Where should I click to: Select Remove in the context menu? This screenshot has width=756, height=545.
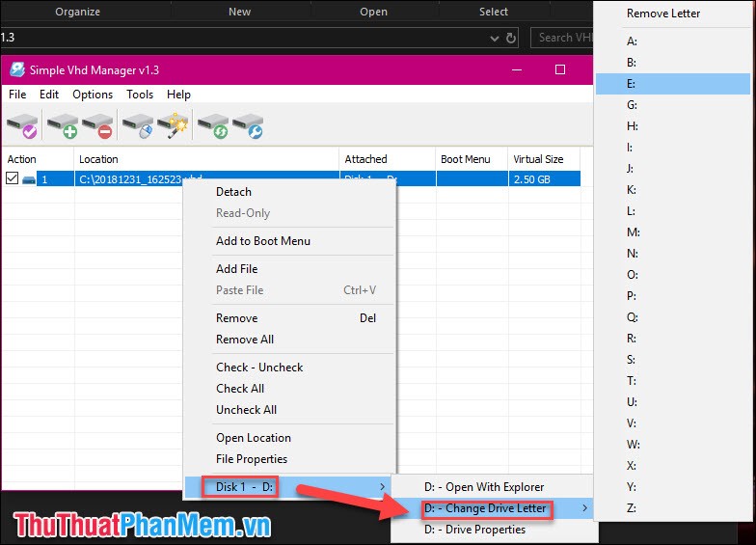click(x=289, y=318)
